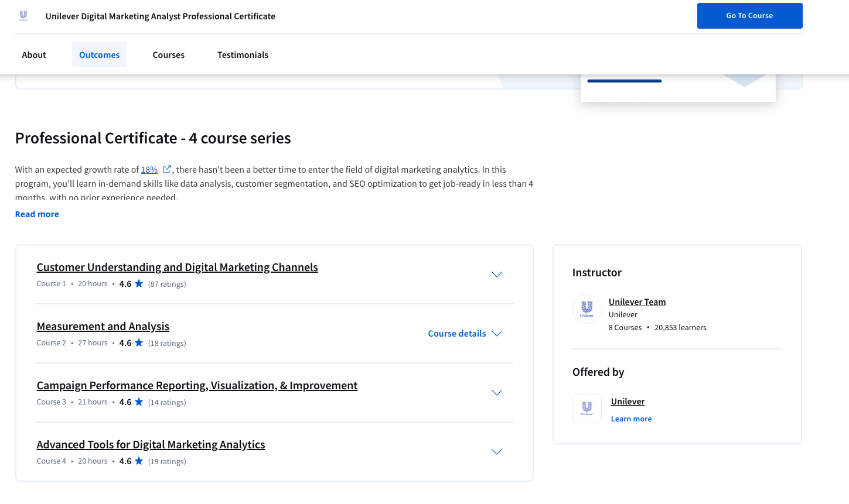Image resolution: width=849 pixels, height=504 pixels.
Task: Open the Measurement and Analysis course title link
Action: pyautogui.click(x=103, y=327)
